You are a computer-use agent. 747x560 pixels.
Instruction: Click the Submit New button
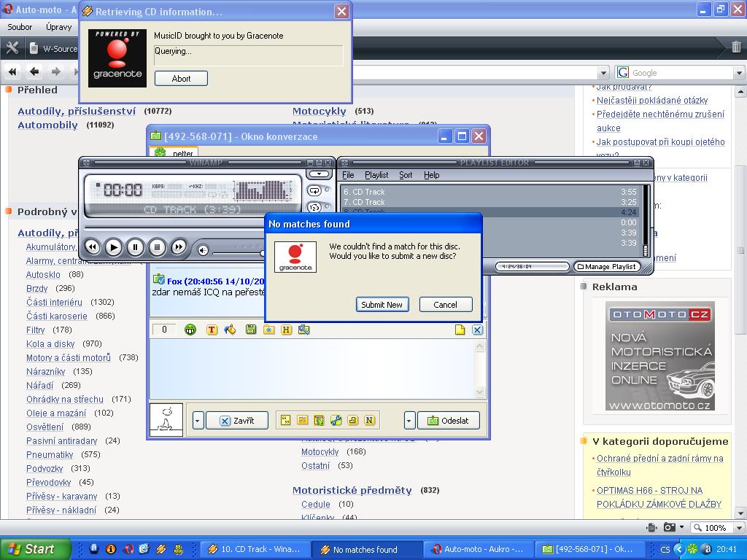382,305
